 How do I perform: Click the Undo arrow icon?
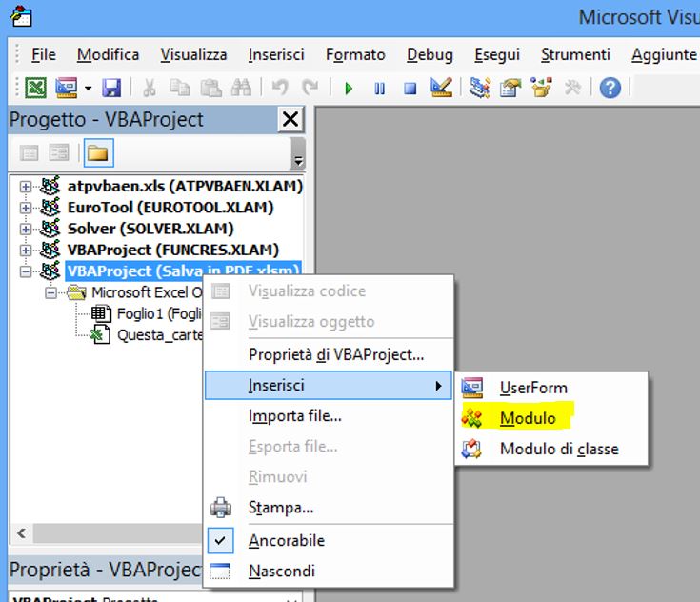[x=280, y=87]
